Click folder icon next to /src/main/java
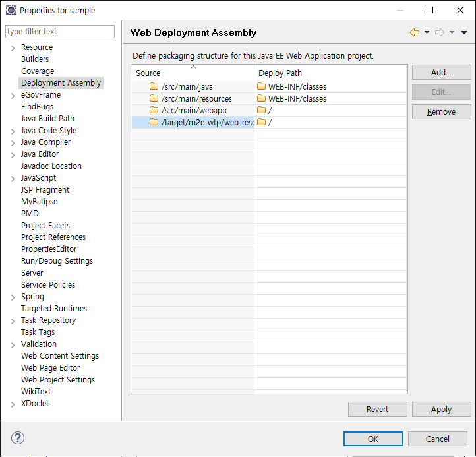This screenshot has height=457, width=476. (154, 87)
